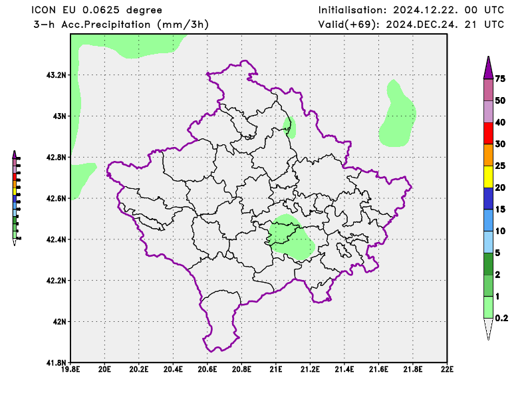
Task: Select the dark blue 15–20 legend swatch
Action: click(488, 199)
